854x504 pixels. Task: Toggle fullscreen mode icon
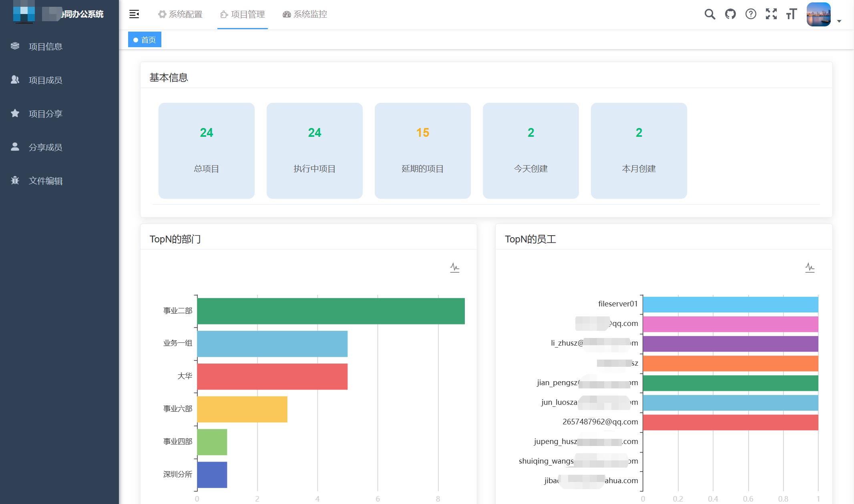[x=771, y=14]
